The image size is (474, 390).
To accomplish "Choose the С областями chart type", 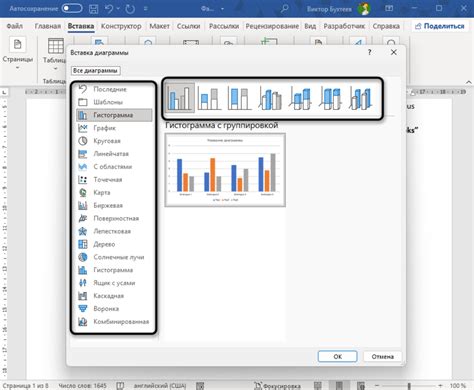I will click(114, 167).
